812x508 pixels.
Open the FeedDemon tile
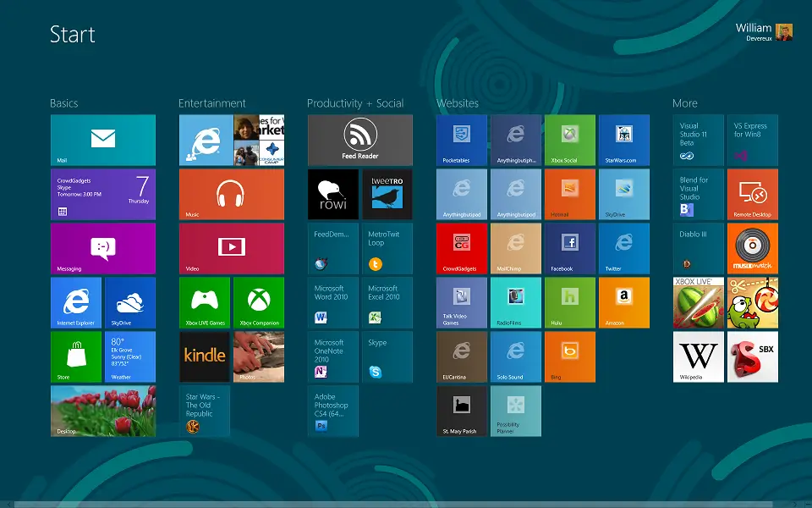point(333,248)
